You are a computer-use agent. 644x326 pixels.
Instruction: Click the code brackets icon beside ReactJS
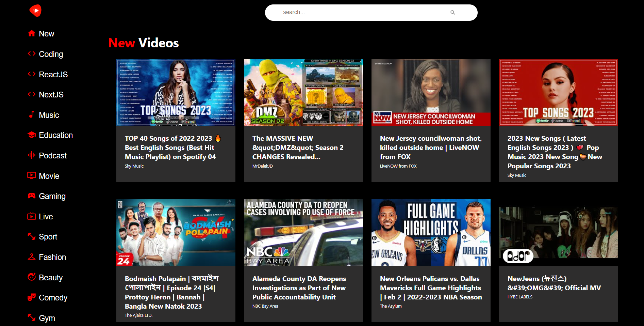point(32,74)
